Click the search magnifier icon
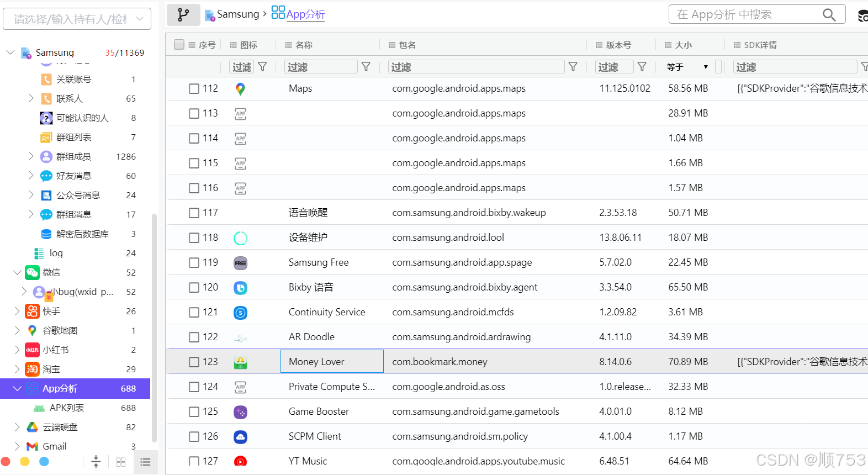The image size is (868, 475). pyautogui.click(x=829, y=15)
